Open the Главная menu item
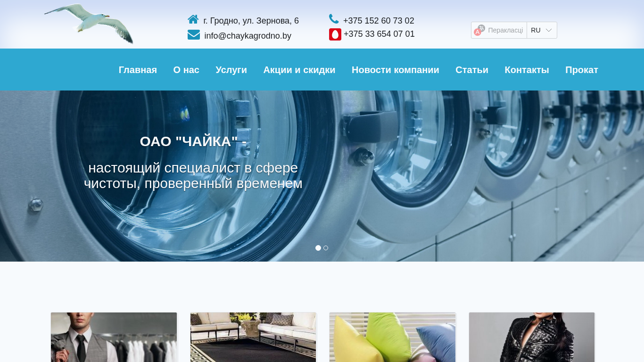This screenshot has width=644, height=362. point(138,70)
